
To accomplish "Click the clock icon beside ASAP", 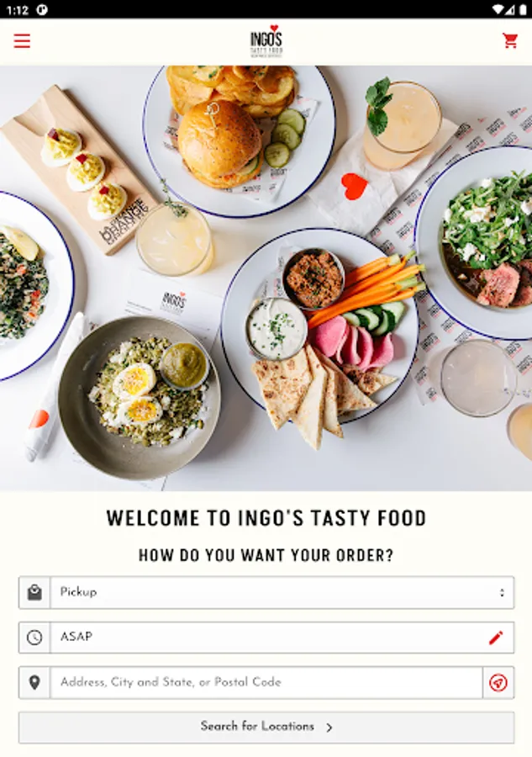I will [34, 638].
